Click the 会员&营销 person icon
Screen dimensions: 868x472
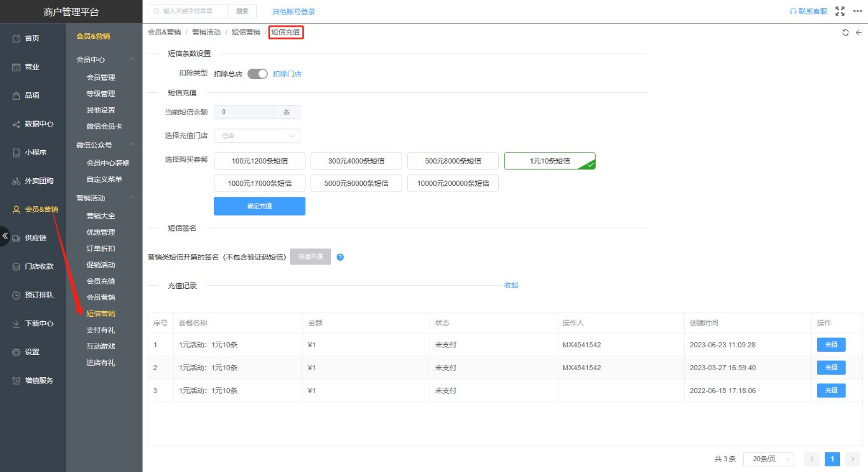pyautogui.click(x=17, y=209)
